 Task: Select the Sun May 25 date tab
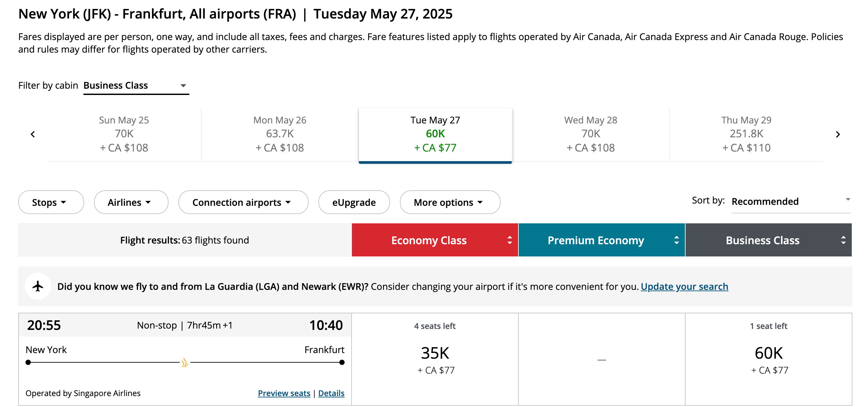click(124, 134)
